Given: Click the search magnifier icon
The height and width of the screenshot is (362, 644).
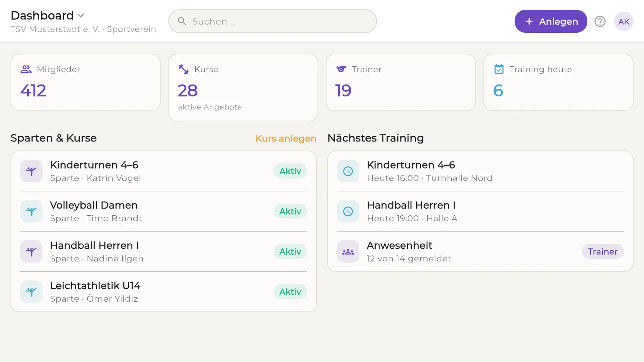Looking at the screenshot, I should pos(182,21).
